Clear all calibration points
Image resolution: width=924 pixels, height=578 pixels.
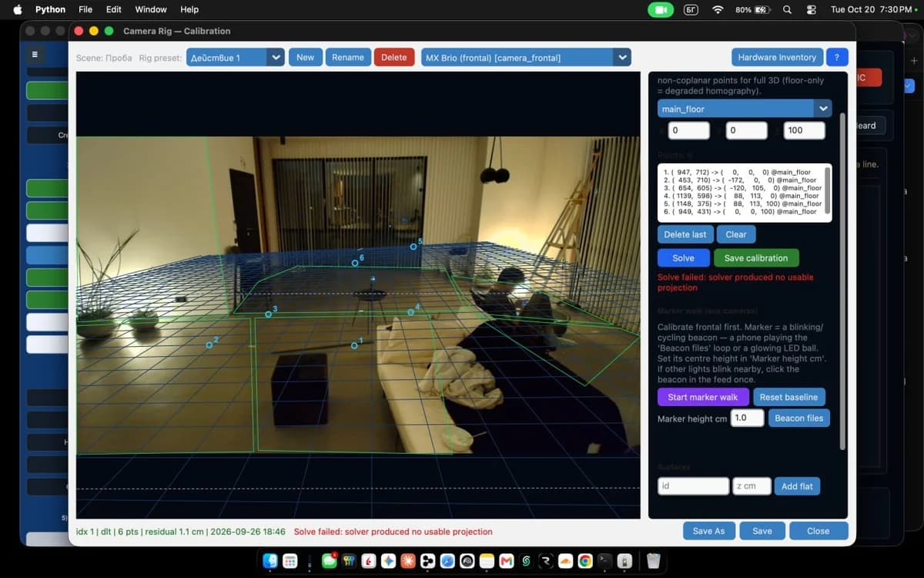(736, 234)
